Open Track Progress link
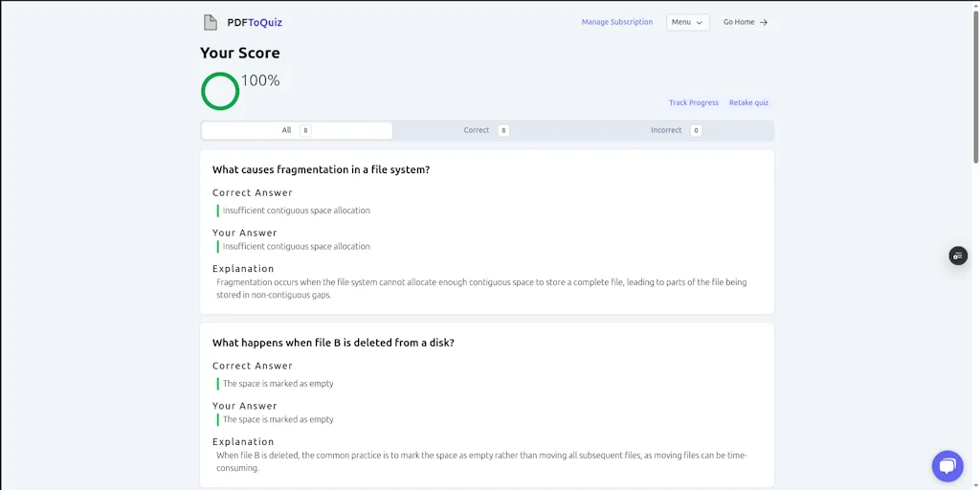 coord(694,102)
